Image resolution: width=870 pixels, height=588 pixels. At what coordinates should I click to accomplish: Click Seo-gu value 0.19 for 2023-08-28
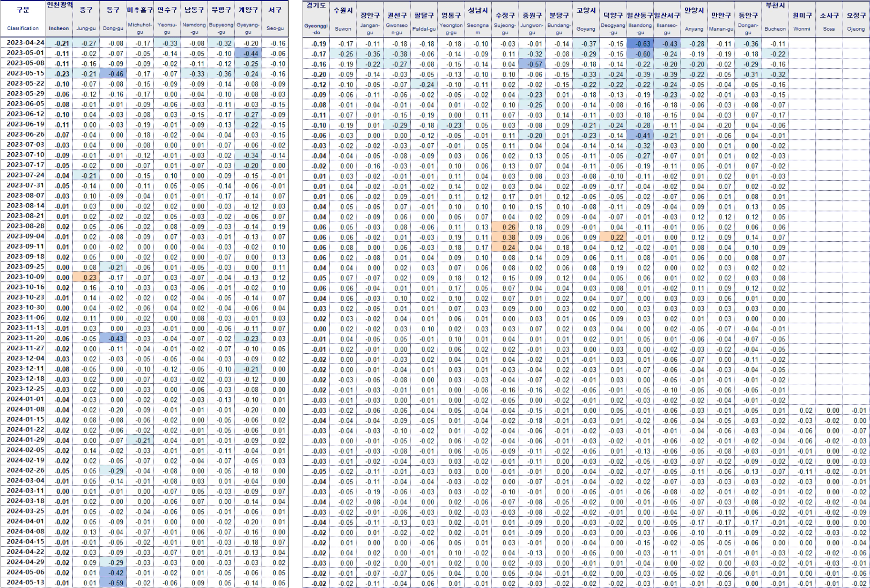point(275,227)
